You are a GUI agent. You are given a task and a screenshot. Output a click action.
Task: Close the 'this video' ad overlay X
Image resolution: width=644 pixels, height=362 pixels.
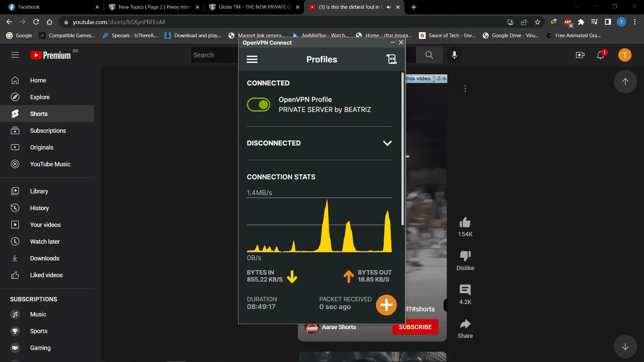coord(444,78)
